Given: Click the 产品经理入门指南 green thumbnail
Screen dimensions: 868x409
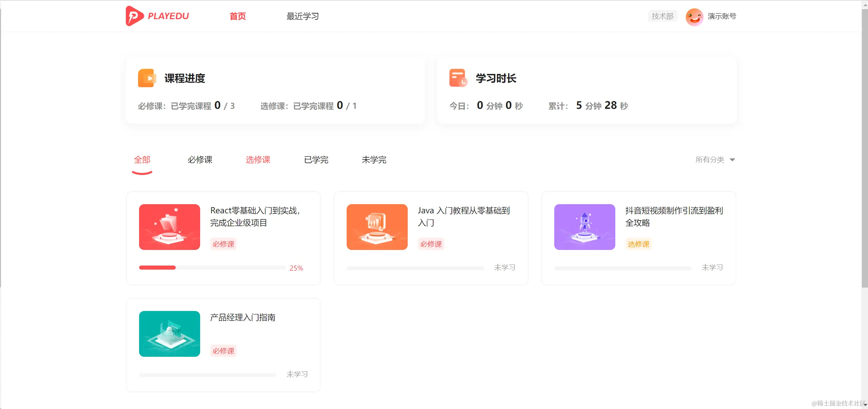Looking at the screenshot, I should (169, 334).
